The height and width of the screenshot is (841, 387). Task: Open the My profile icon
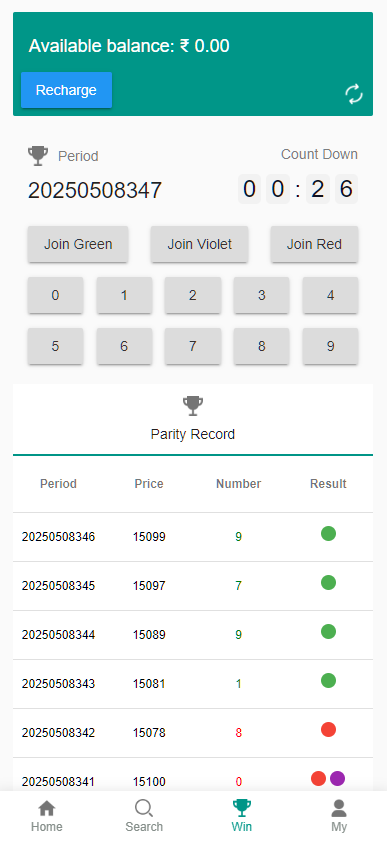pyautogui.click(x=339, y=808)
